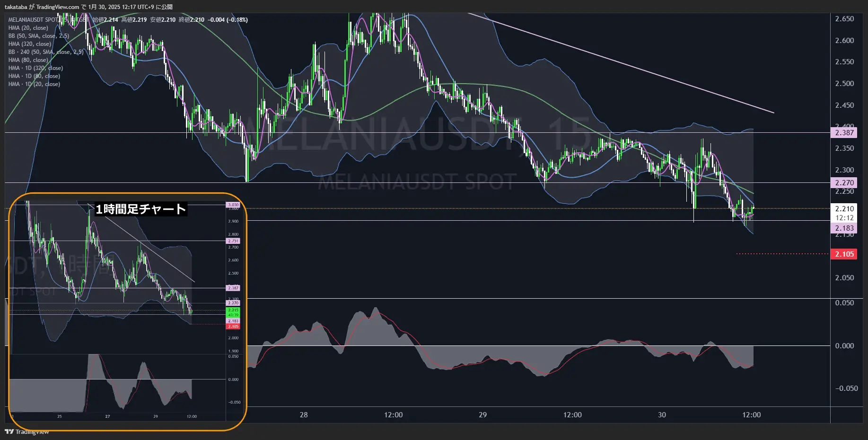Click the 2.300 price scale value
This screenshot has width=868, height=440.
844,170
